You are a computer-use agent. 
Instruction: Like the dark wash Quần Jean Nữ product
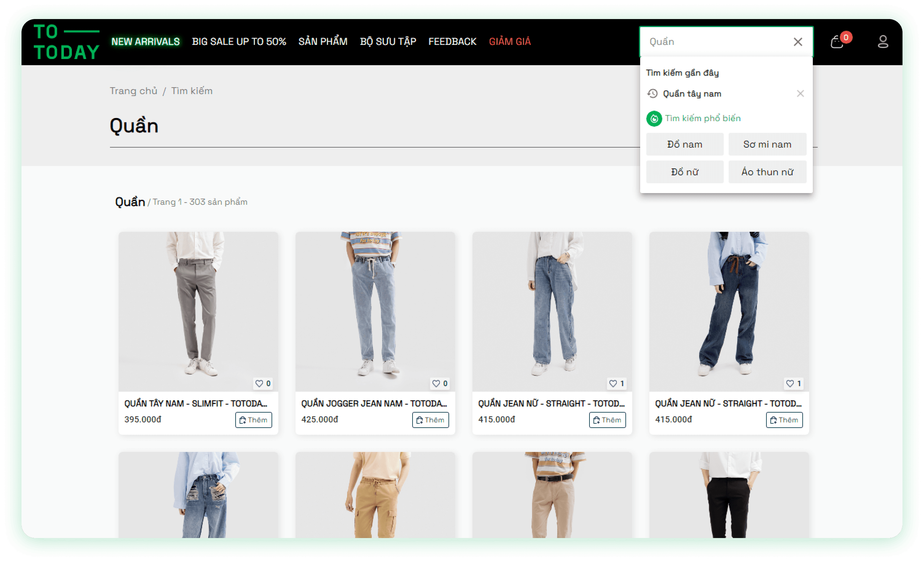(794, 383)
